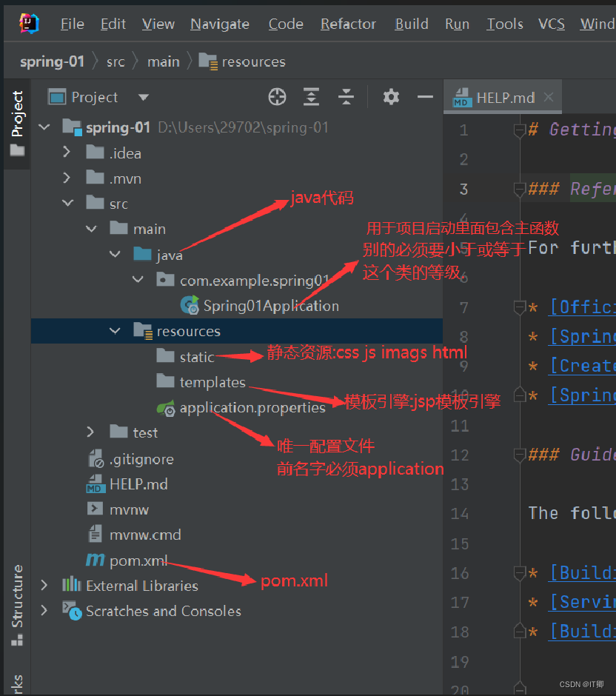Screen dimensions: 616x696
Task: Switch to the HELP.md editor tab
Action: click(503, 97)
